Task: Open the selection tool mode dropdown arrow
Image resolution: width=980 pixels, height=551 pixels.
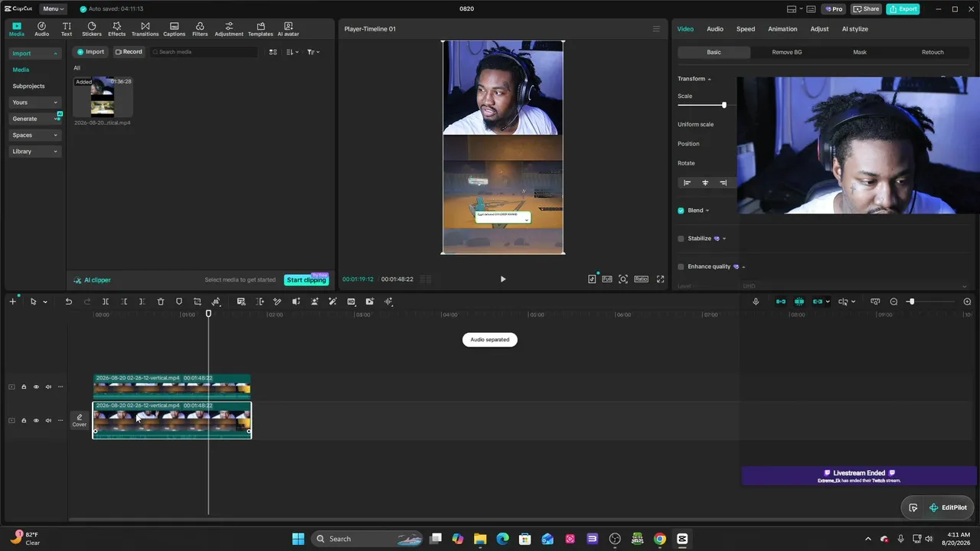Action: pyautogui.click(x=45, y=302)
